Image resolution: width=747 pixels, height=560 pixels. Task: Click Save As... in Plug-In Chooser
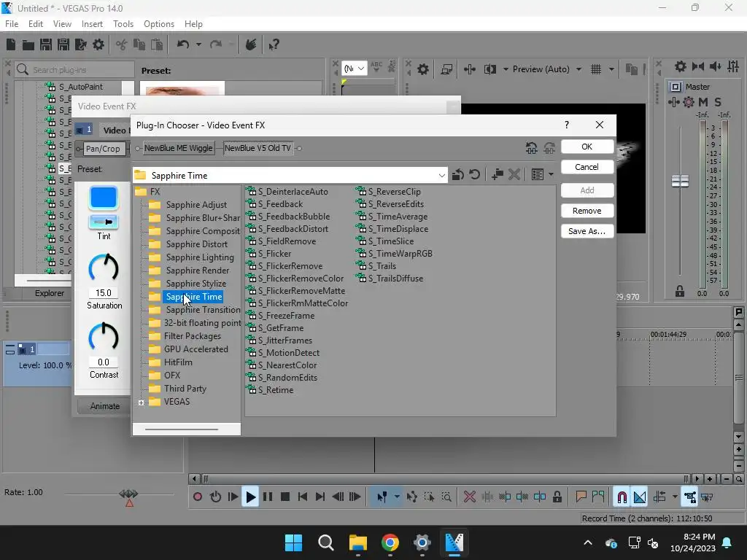tap(587, 231)
